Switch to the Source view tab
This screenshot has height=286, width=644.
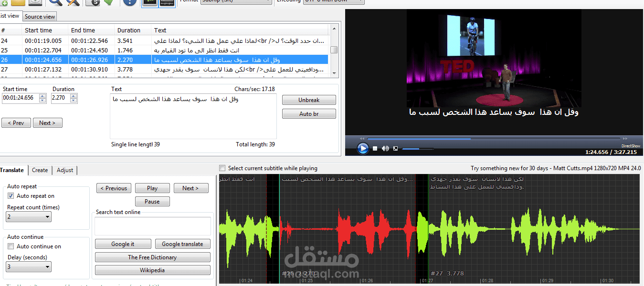(39, 16)
